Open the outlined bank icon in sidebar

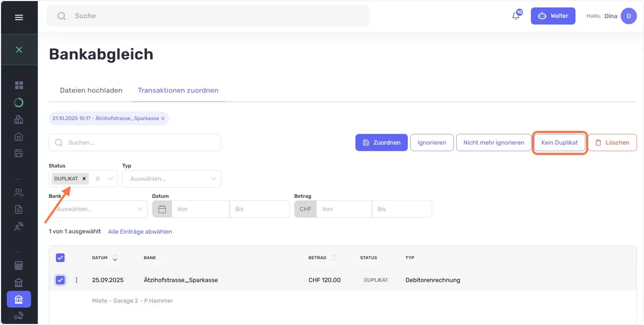19,283
